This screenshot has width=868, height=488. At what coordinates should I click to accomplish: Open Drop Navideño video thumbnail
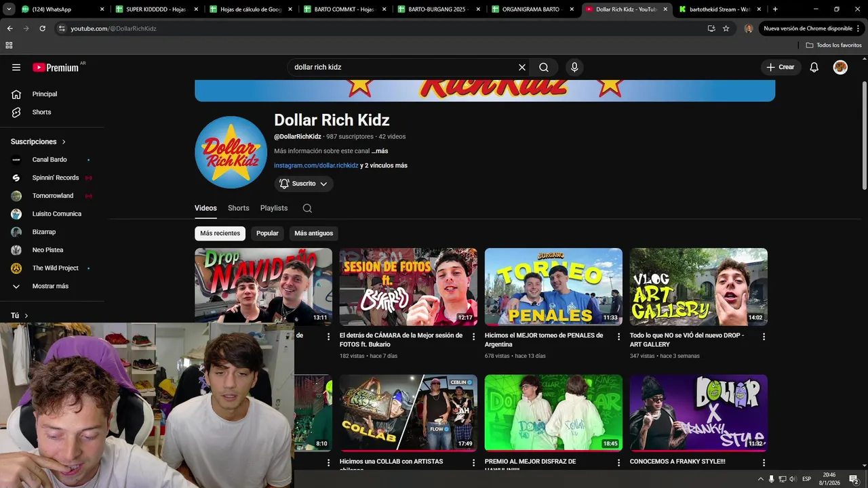(263, 286)
